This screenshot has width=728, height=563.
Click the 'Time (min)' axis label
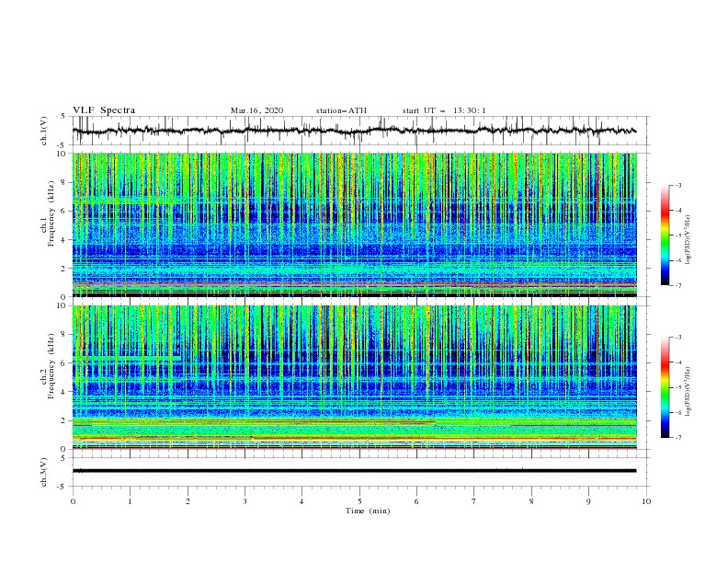click(368, 511)
